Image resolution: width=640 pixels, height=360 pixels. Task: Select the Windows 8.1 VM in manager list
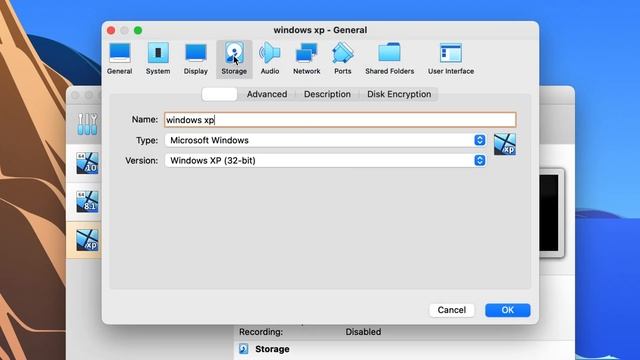pos(87,202)
